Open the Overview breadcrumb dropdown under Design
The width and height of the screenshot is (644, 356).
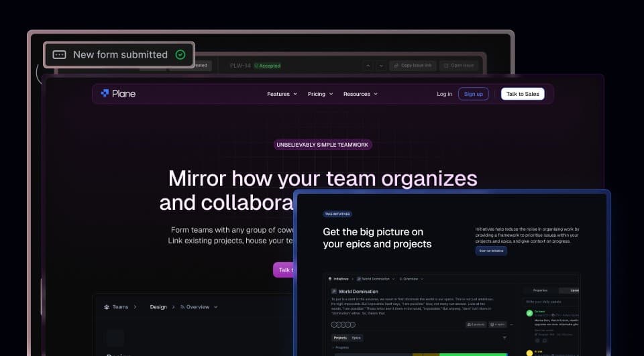[x=199, y=307]
